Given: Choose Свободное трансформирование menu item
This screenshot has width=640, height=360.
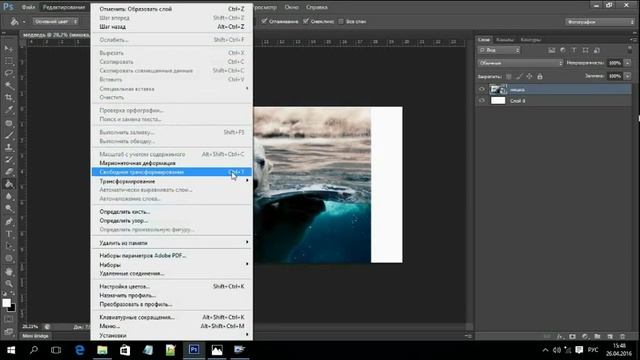Looking at the screenshot, I should coord(171,172).
